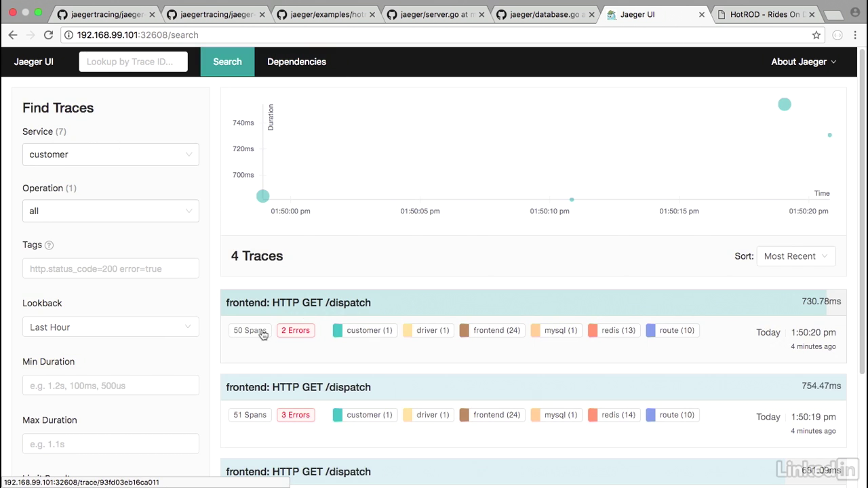Image resolution: width=868 pixels, height=488 pixels.
Task: Click redis (14) service tag
Action: coord(613,415)
